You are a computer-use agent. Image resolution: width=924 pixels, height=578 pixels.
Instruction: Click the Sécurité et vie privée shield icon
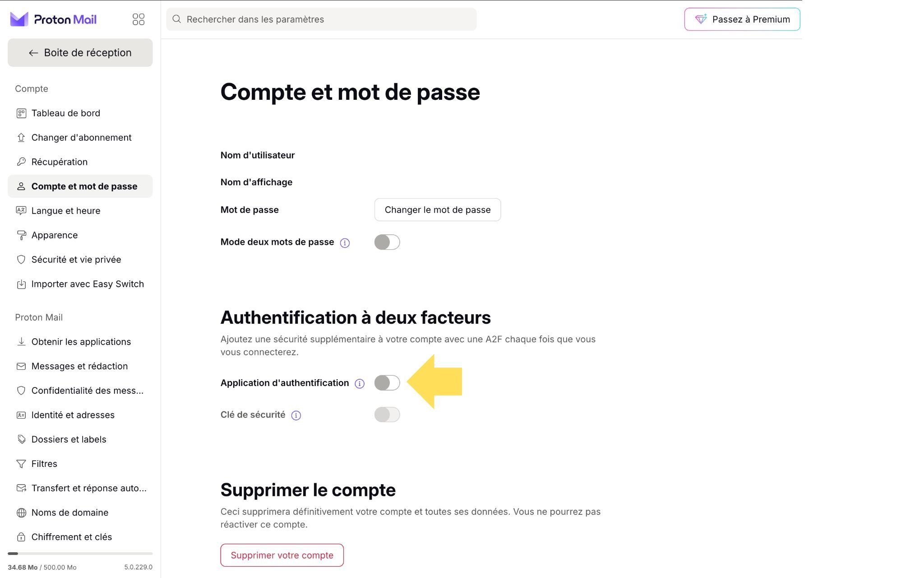click(x=21, y=259)
